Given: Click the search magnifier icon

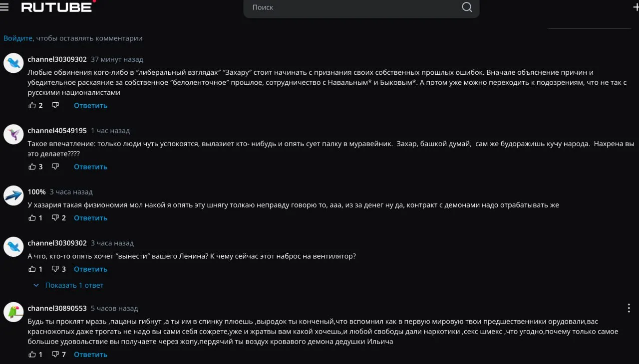Looking at the screenshot, I should (x=467, y=7).
